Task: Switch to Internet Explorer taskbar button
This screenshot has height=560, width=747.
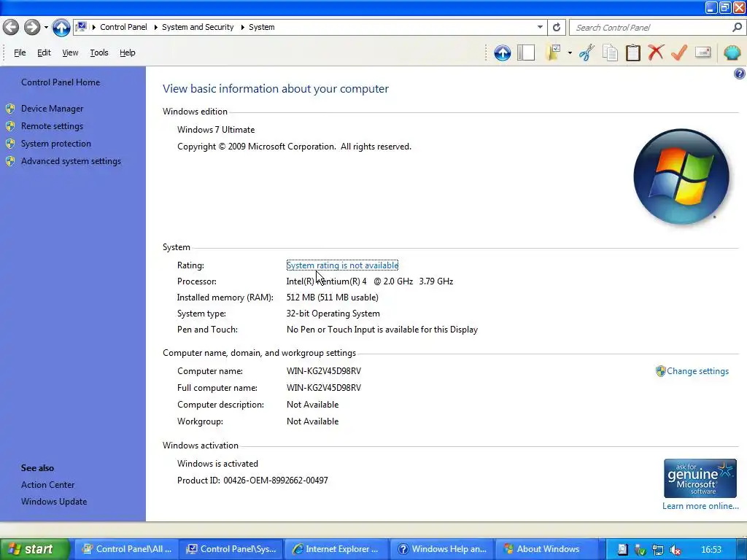Action: click(x=336, y=549)
